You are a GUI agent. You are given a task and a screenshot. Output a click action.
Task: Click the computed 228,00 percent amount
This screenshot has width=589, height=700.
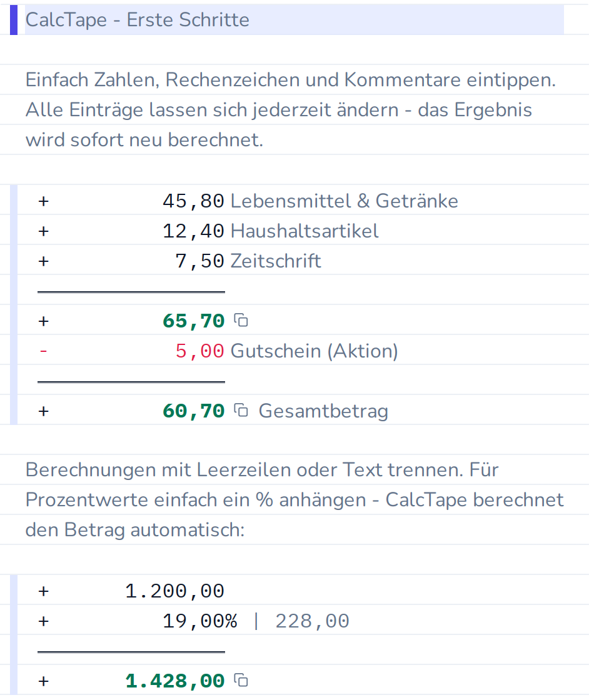[x=312, y=621]
